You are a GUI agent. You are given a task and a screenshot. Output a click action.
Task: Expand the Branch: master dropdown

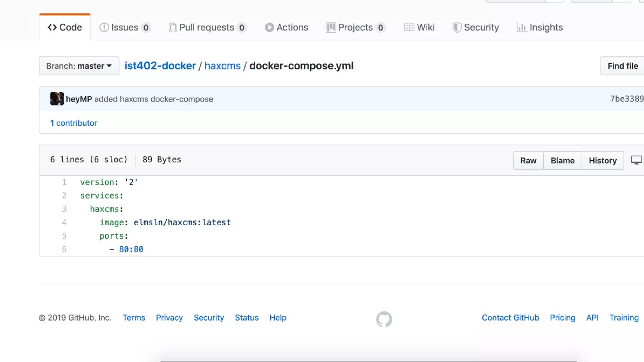pos(79,66)
